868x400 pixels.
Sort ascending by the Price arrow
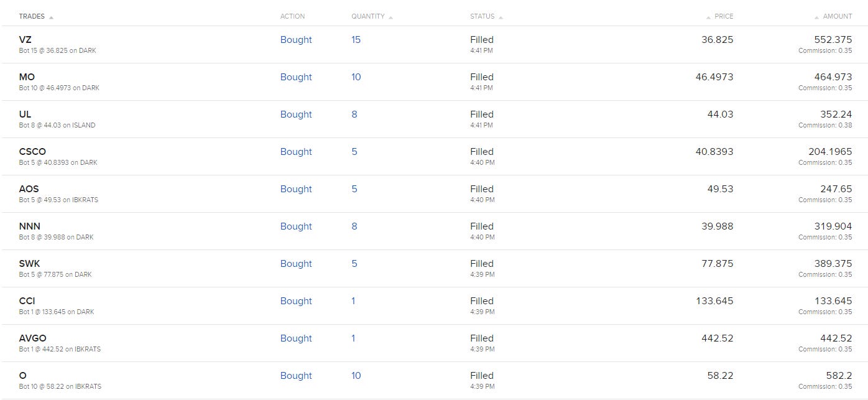[709, 17]
